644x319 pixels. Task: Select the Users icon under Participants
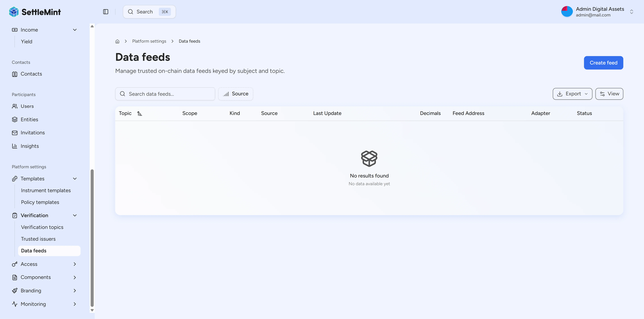click(x=15, y=106)
